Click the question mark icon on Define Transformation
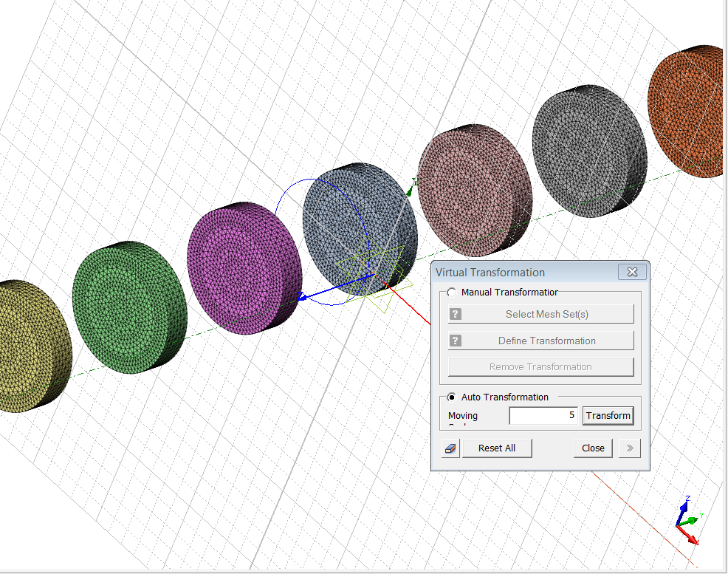Viewport: 728px width, 574px height. (x=456, y=341)
